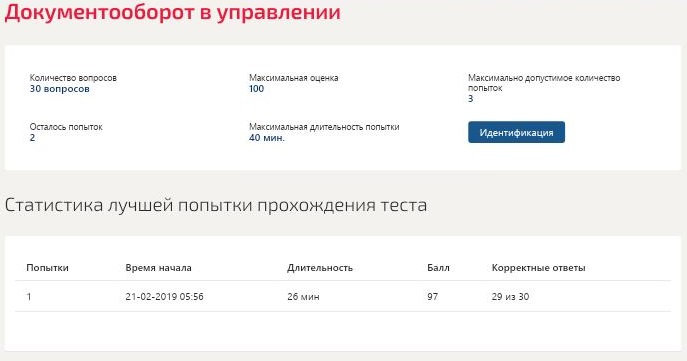Click the Корректные ответы column header
Screen dimensions: 687x361
[538, 268]
